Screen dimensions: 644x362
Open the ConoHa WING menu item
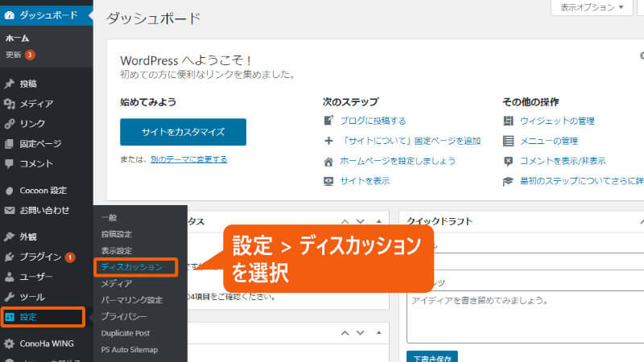click(47, 343)
